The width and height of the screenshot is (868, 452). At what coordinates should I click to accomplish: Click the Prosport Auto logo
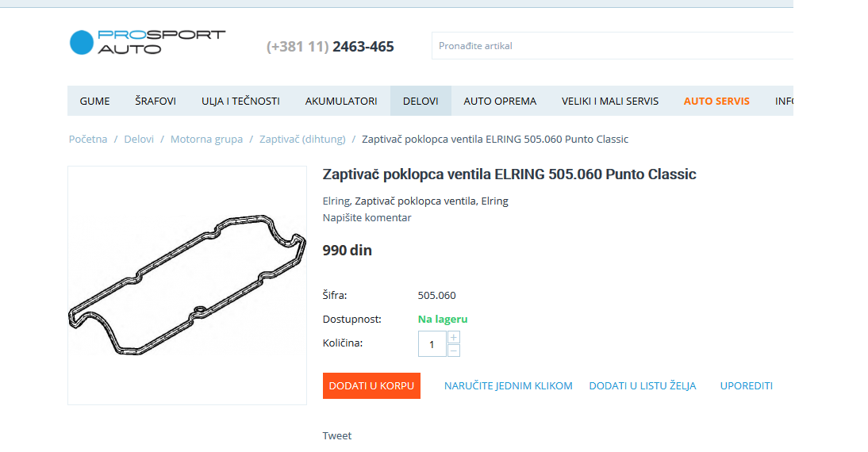pyautogui.click(x=148, y=43)
